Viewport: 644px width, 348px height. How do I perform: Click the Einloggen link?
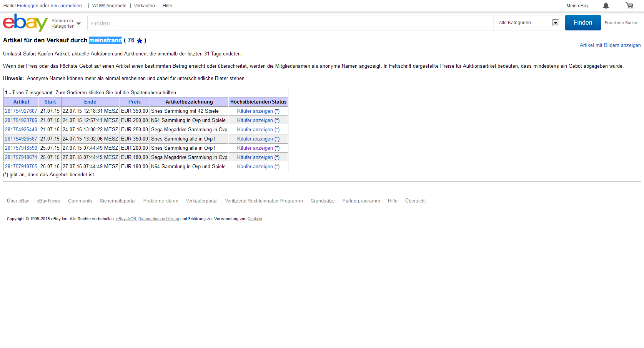(28, 6)
